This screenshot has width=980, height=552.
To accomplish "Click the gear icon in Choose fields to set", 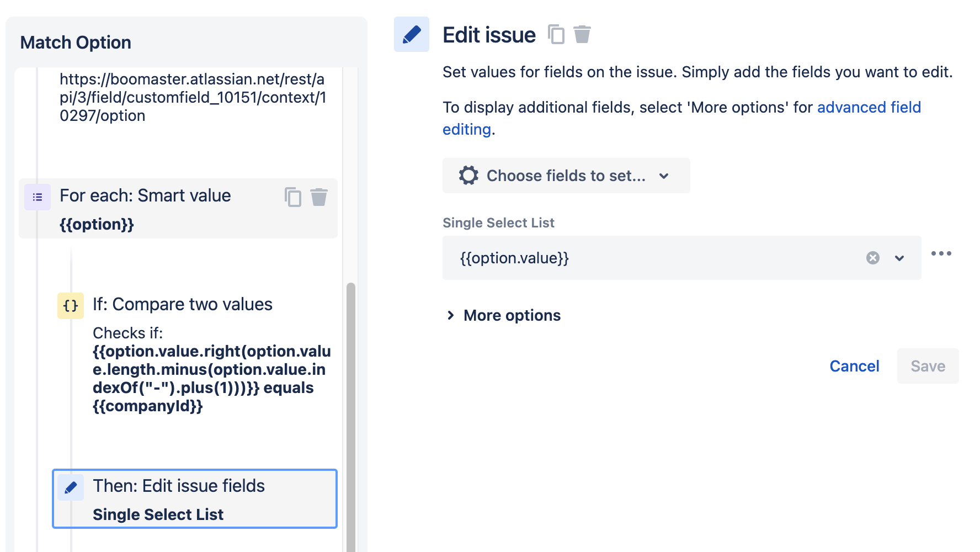I will point(467,176).
